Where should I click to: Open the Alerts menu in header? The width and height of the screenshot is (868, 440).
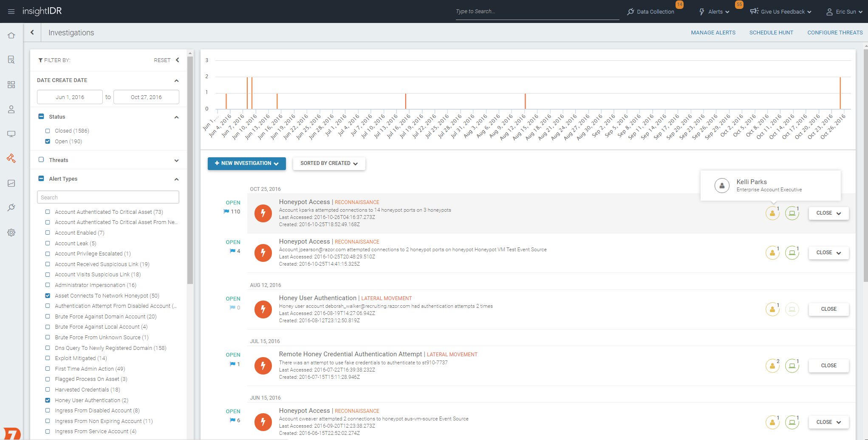[715, 12]
